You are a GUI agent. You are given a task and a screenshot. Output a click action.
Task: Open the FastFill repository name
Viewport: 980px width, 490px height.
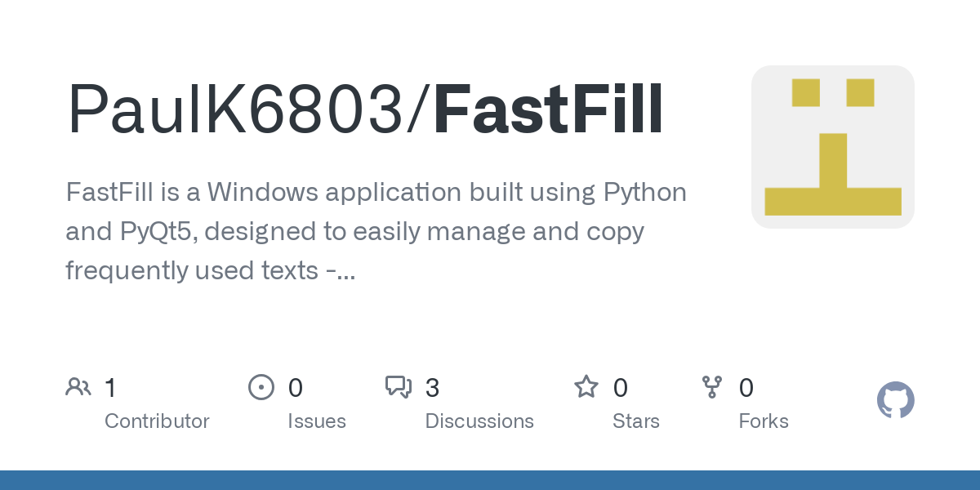pyautogui.click(x=549, y=109)
